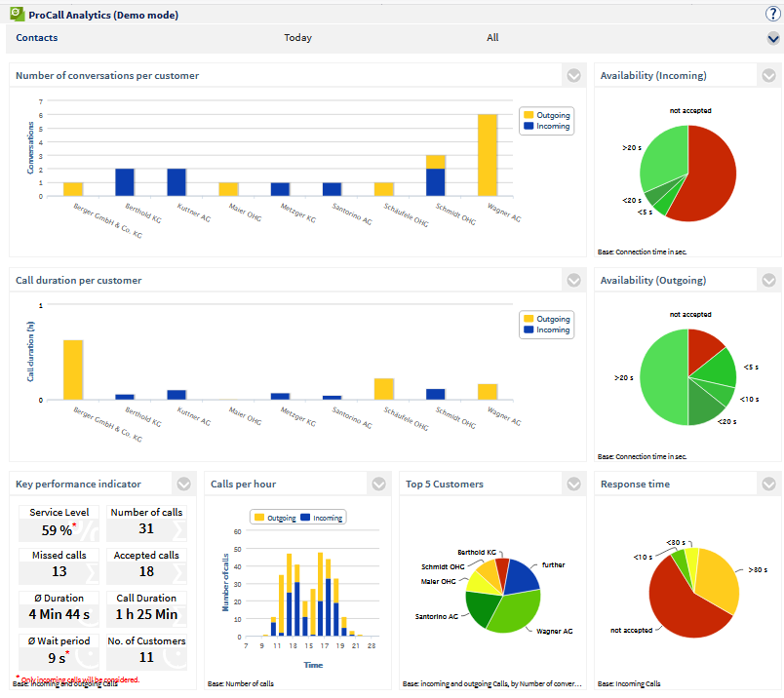Screen dimensions: 784x698
Task: Toggle Incoming legend swatch in call duration chart
Action: tap(529, 330)
